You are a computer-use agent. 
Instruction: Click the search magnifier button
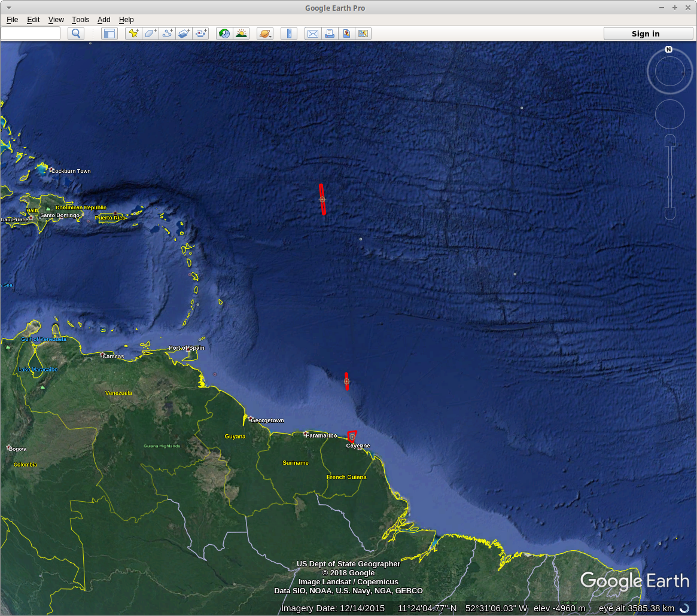76,33
